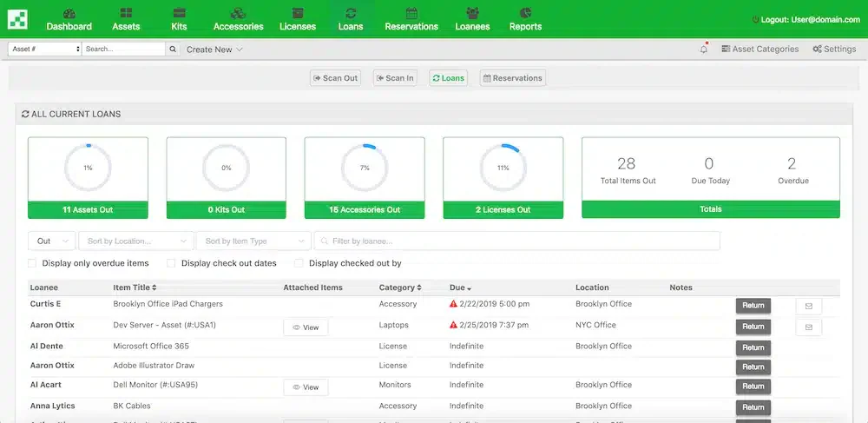This screenshot has width=868, height=423.
Task: Click the 11% Licenses Out progress ring
Action: pyautogui.click(x=503, y=168)
